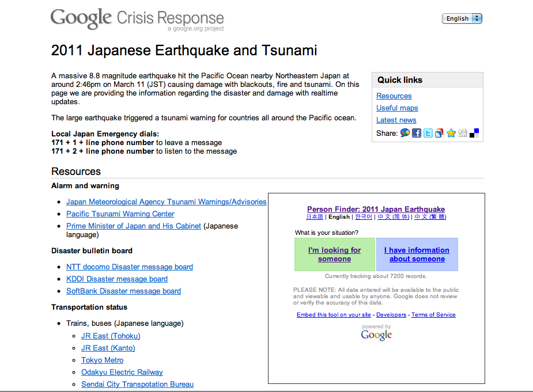Jump to Resources in Quick links
This screenshot has width=533, height=392.
click(x=394, y=96)
